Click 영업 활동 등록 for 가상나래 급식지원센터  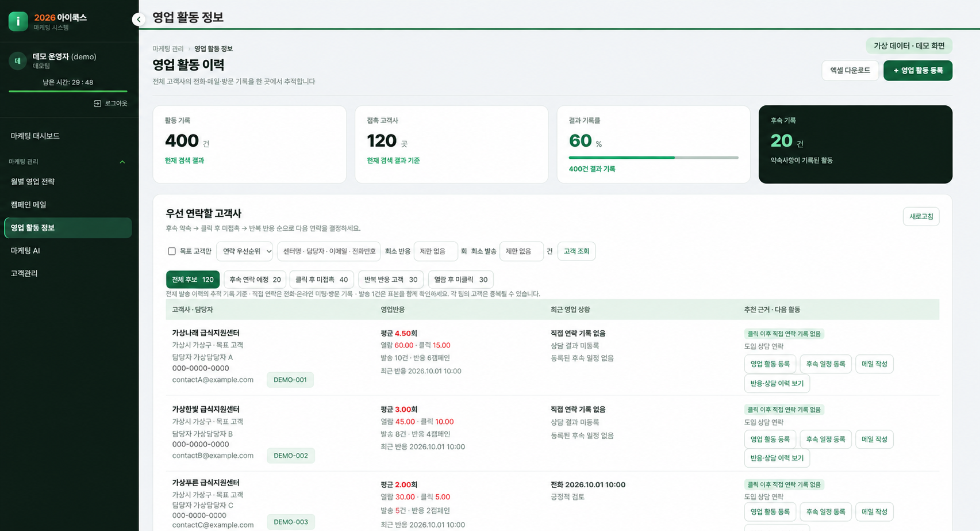pyautogui.click(x=770, y=364)
